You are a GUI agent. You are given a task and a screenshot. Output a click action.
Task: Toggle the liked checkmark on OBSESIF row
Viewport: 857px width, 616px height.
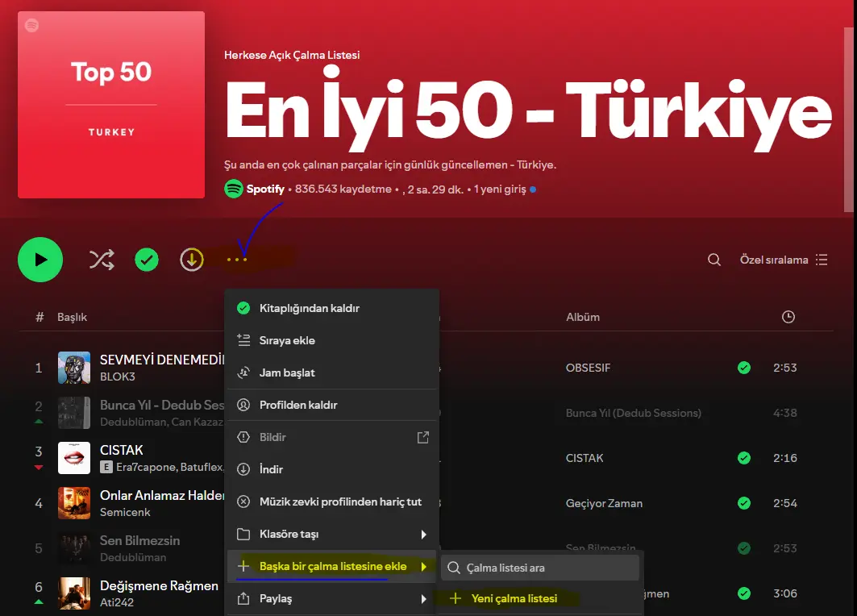pyautogui.click(x=744, y=368)
